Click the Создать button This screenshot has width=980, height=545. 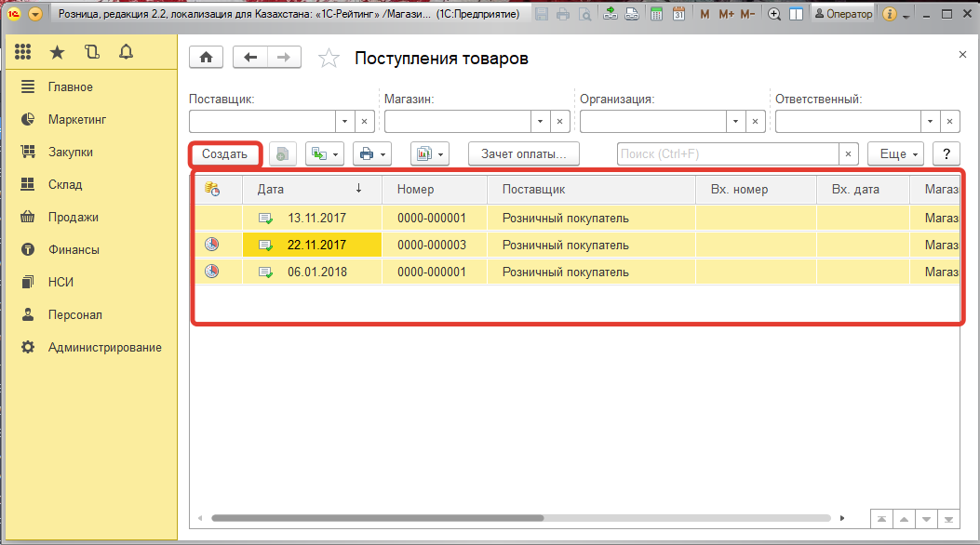pos(224,154)
